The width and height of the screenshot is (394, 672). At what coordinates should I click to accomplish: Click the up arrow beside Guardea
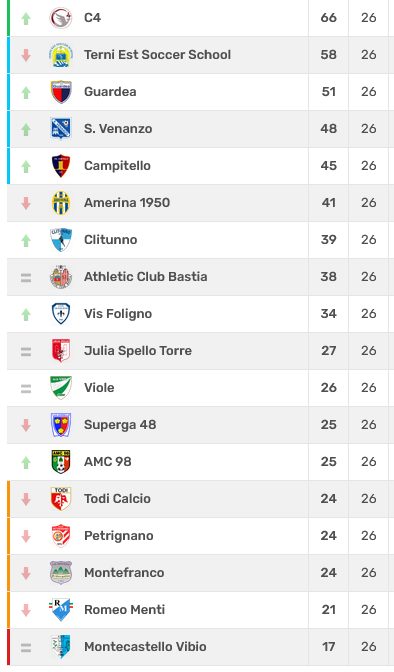(26, 92)
